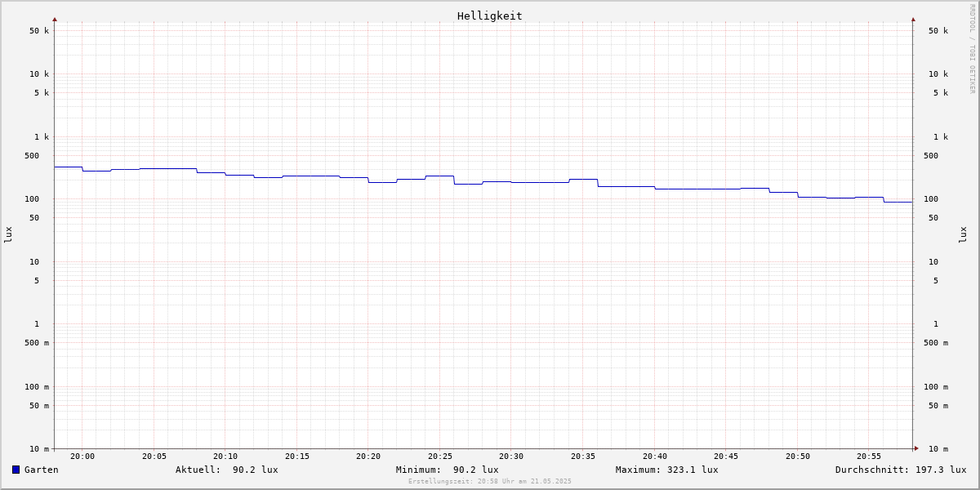Click the 20:40 time axis label
The width and height of the screenshot is (980, 490).
tap(655, 457)
